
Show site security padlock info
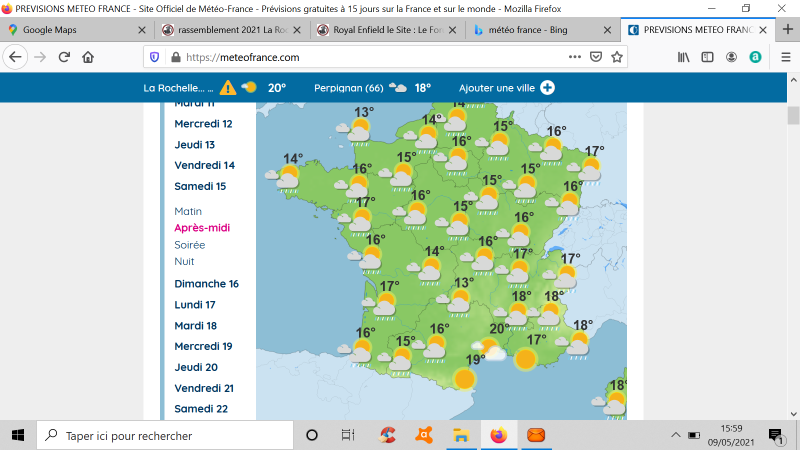176,57
